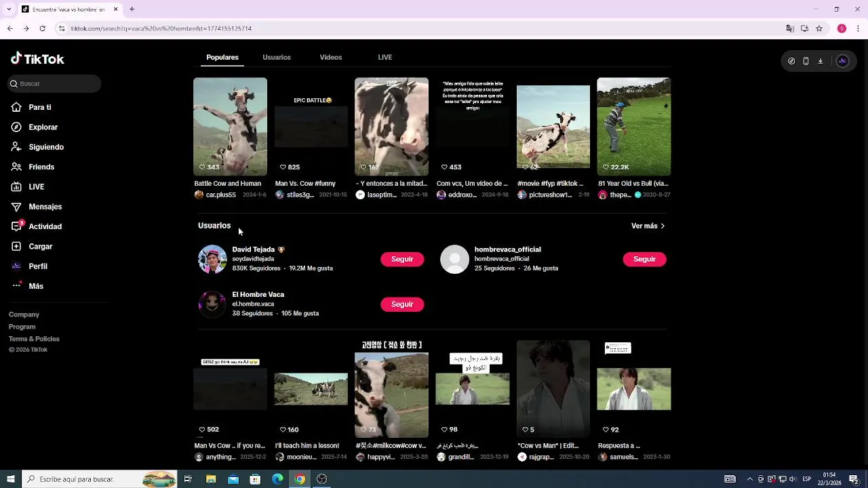
Task: Open the TikTok profile avatar menu
Action: point(842,61)
